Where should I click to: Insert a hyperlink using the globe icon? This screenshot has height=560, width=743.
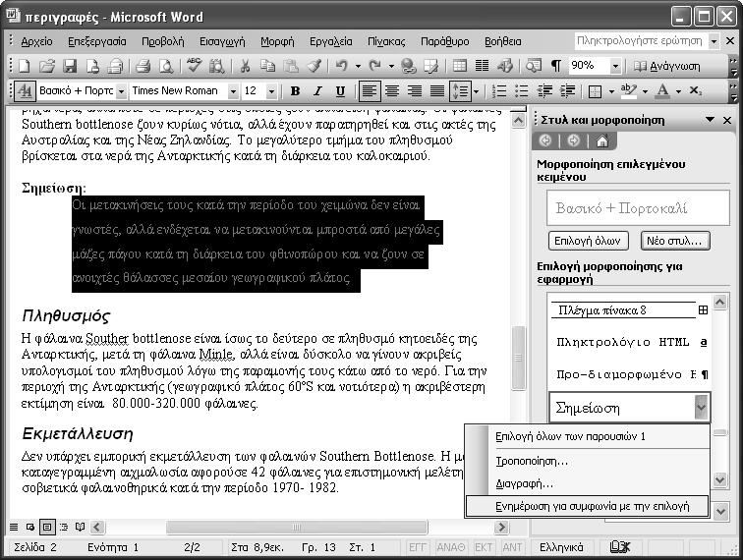coord(408,66)
